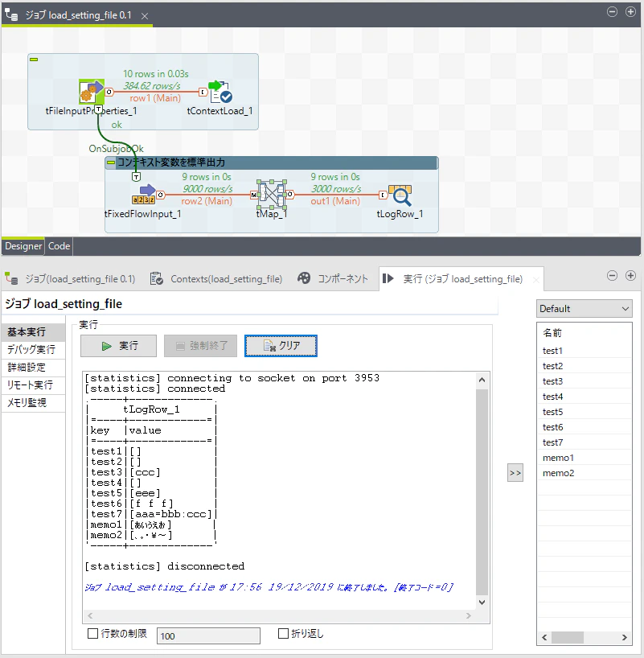Select リモート実行 in the run sidebar
Image resolution: width=644 pixels, height=658 pixels.
click(34, 385)
